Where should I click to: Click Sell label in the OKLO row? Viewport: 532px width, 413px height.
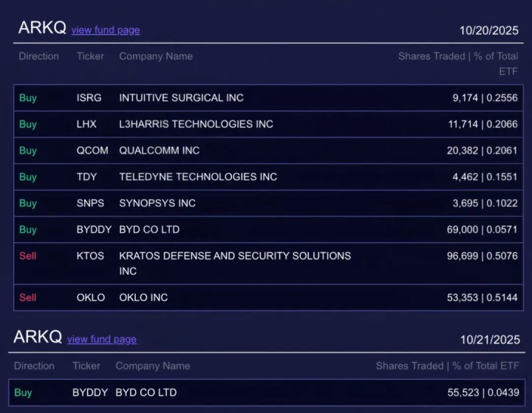(27, 298)
